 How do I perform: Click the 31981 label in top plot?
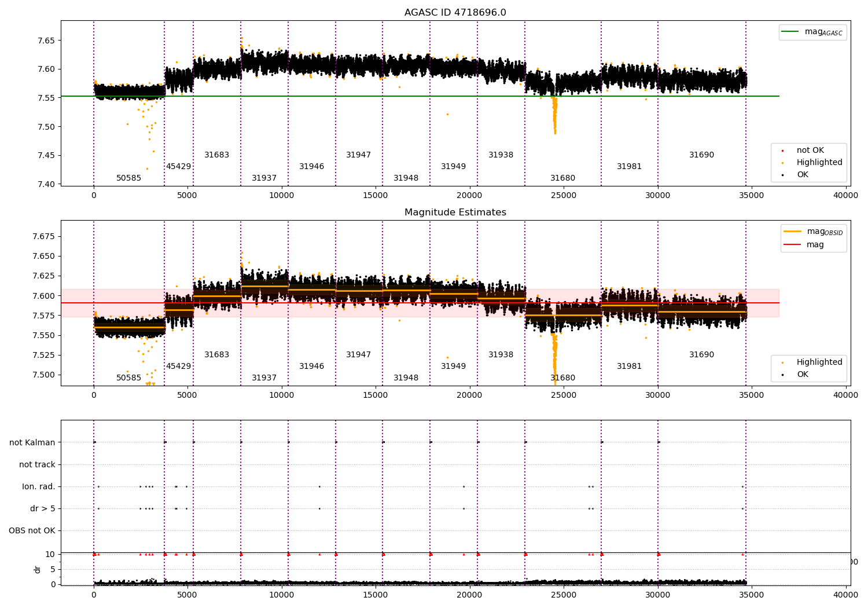(629, 166)
